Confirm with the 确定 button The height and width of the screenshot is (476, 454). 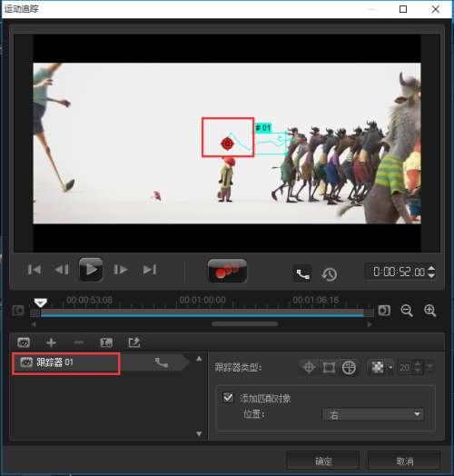pos(323,461)
